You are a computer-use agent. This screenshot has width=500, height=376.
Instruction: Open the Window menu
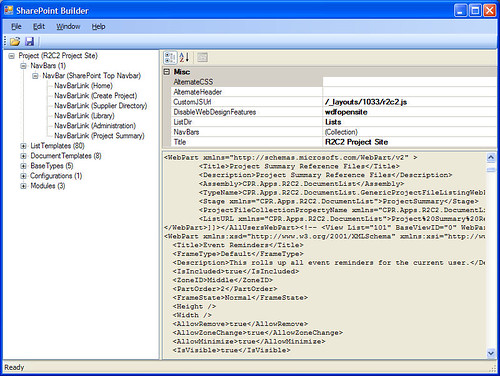click(x=68, y=27)
